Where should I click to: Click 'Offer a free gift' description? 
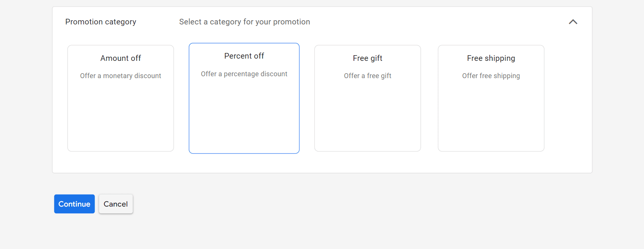click(367, 76)
